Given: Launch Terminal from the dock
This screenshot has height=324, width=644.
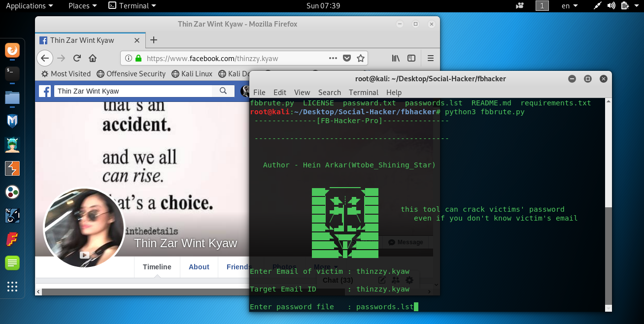Looking at the screenshot, I should pos(12,74).
